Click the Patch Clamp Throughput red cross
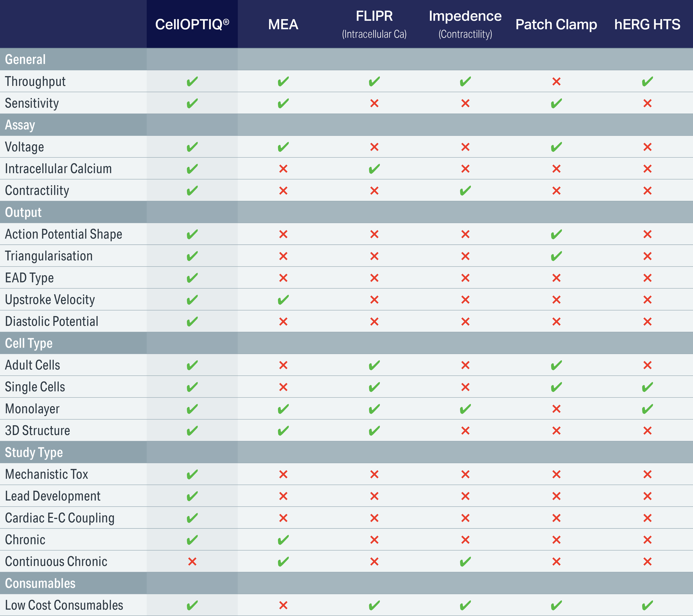The width and height of the screenshot is (693, 616). 556,81
